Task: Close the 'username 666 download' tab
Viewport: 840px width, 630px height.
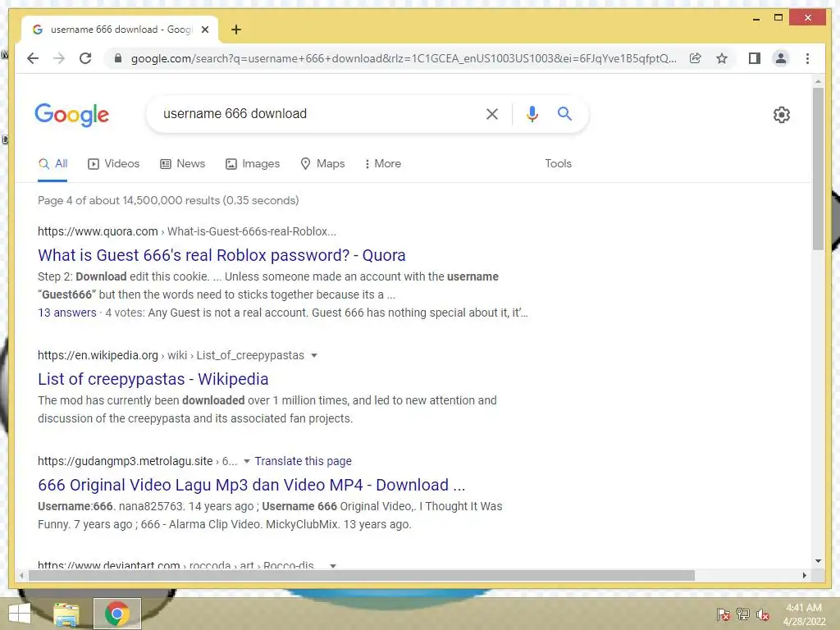Action: (204, 30)
